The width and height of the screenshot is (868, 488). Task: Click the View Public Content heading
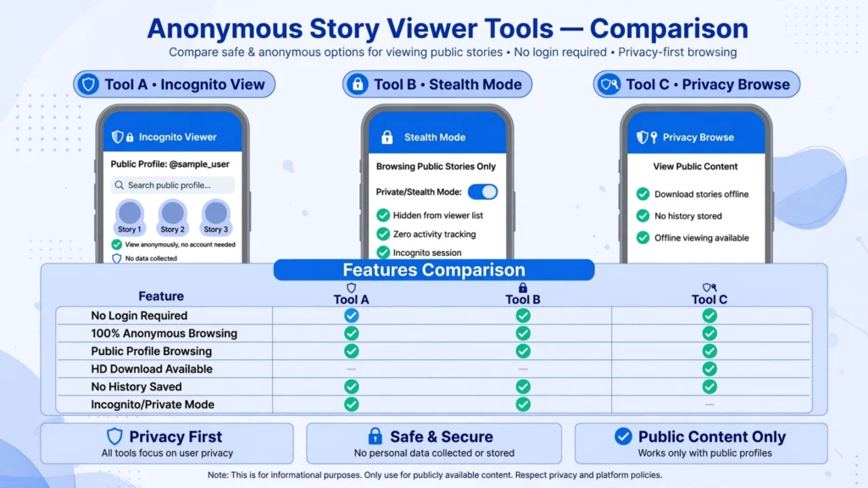695,166
